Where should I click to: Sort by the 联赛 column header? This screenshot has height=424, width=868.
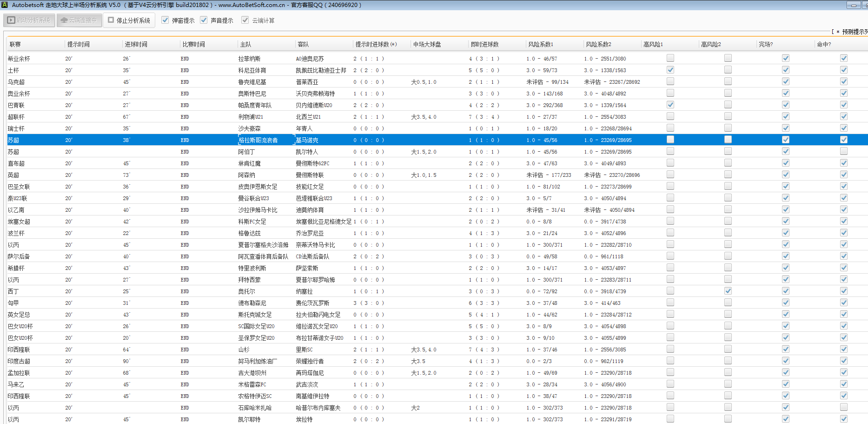(15, 44)
